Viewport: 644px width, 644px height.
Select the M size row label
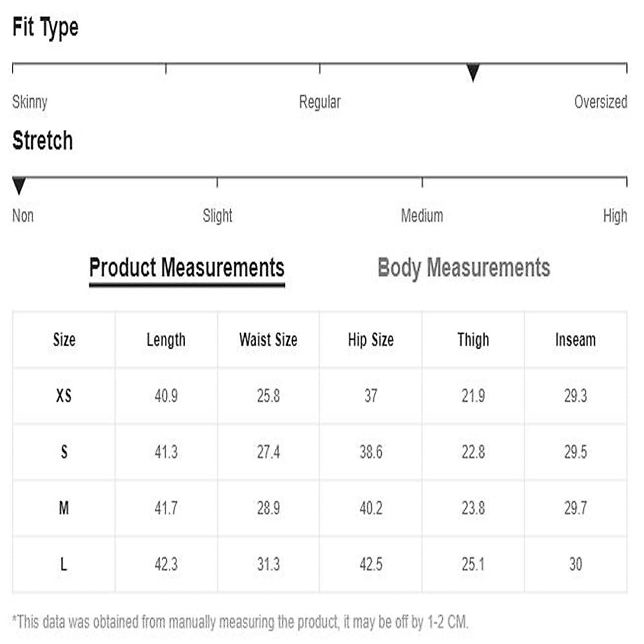[64, 508]
